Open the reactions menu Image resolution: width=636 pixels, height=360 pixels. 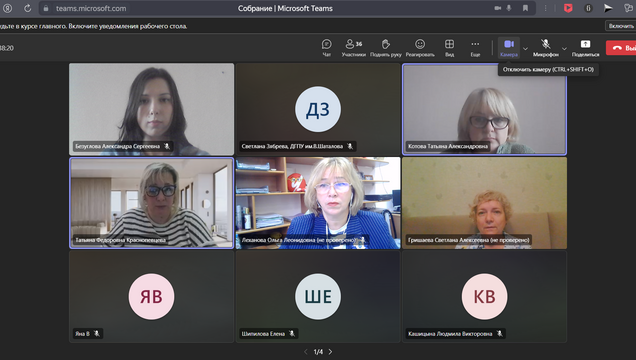(x=420, y=48)
